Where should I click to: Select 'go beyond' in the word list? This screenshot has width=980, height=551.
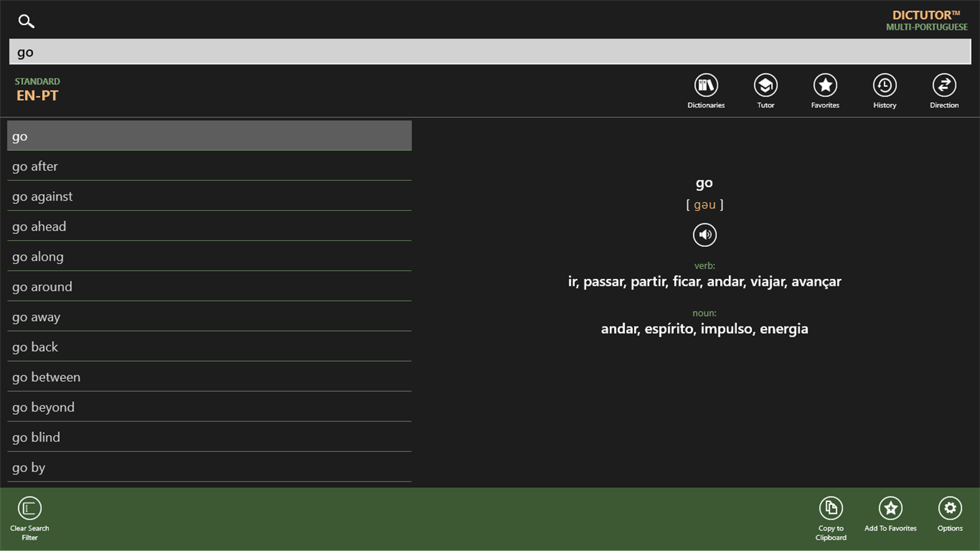tap(210, 407)
